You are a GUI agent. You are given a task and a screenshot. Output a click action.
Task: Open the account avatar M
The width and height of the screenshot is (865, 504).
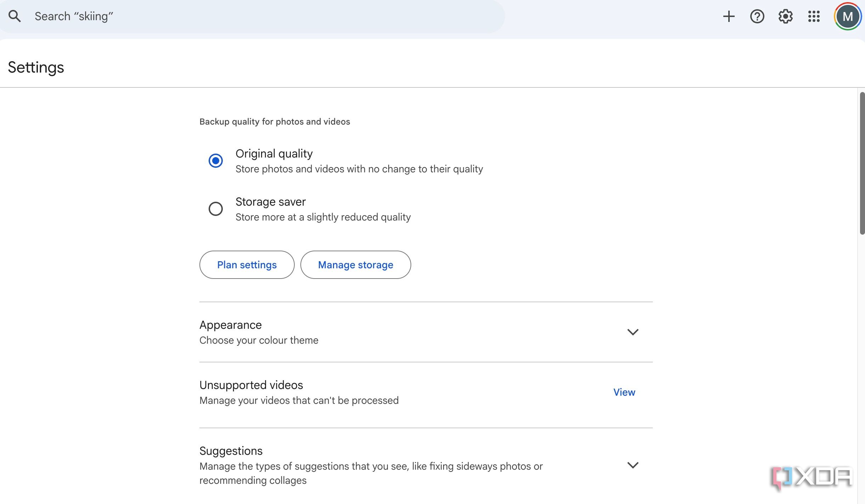(848, 16)
